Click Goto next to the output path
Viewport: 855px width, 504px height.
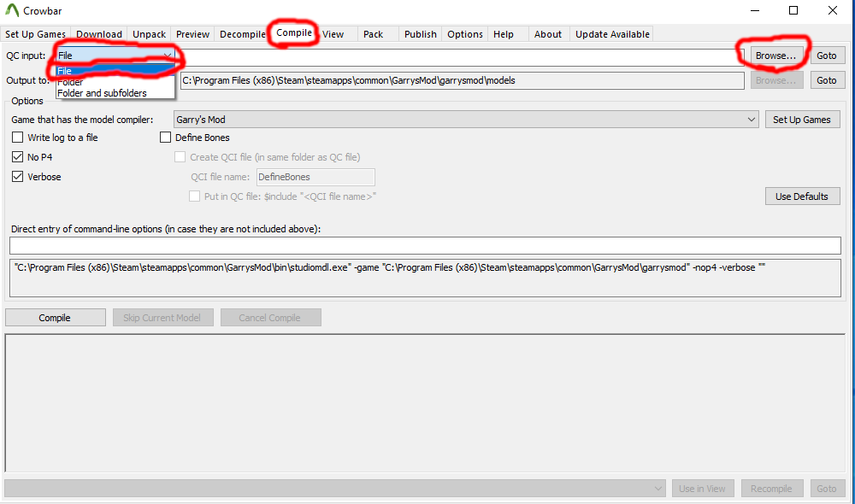click(x=827, y=80)
